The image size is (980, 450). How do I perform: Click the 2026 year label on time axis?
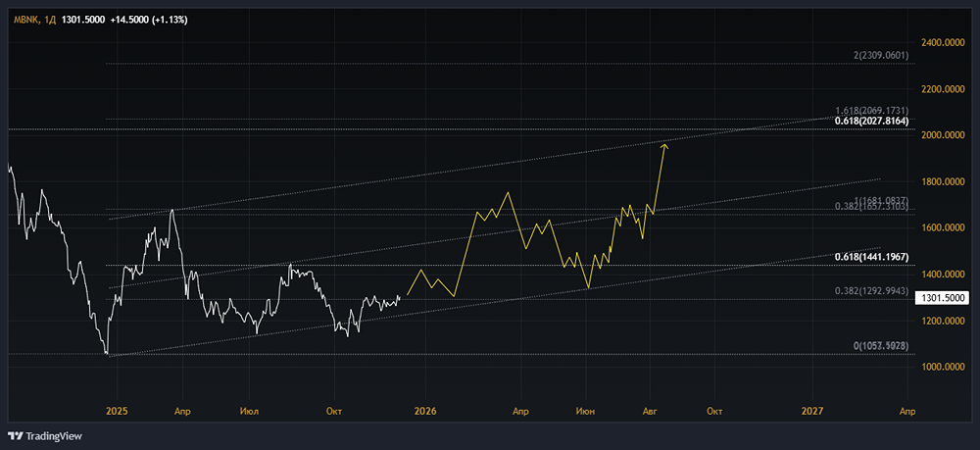(424, 410)
